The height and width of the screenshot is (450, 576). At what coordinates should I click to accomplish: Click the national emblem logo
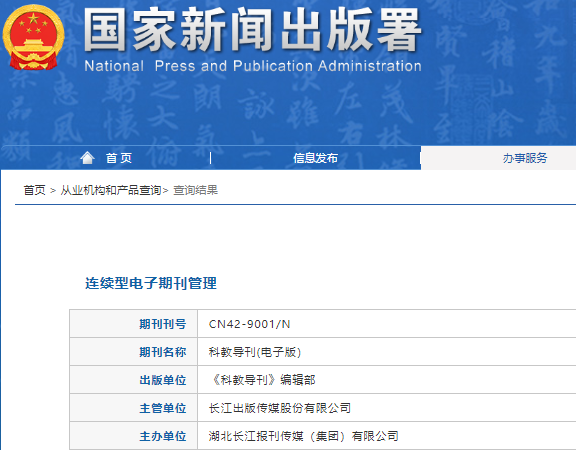tap(33, 37)
